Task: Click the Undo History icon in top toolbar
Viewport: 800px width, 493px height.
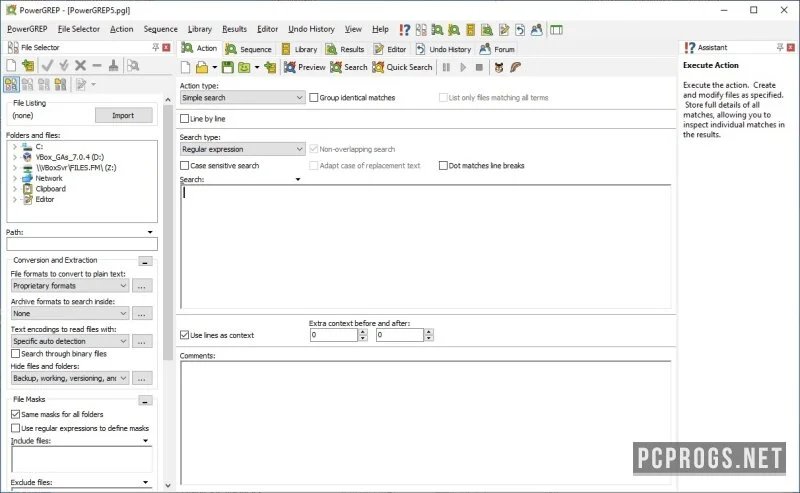Action: click(520, 30)
